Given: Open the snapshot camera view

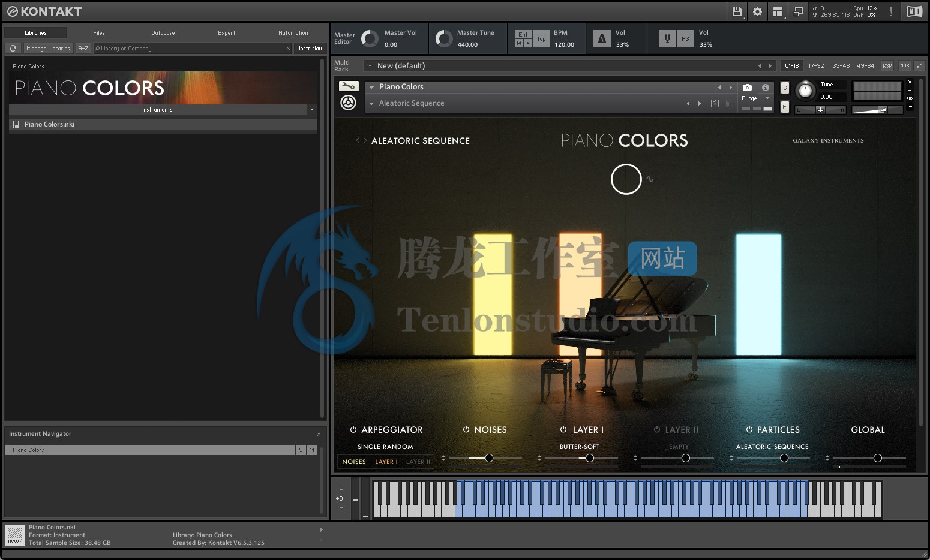Looking at the screenshot, I should 747,87.
